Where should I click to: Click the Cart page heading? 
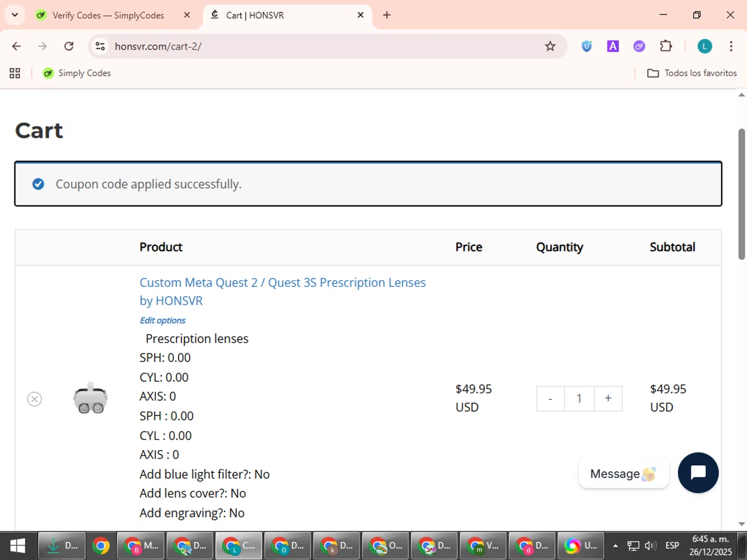pyautogui.click(x=39, y=130)
